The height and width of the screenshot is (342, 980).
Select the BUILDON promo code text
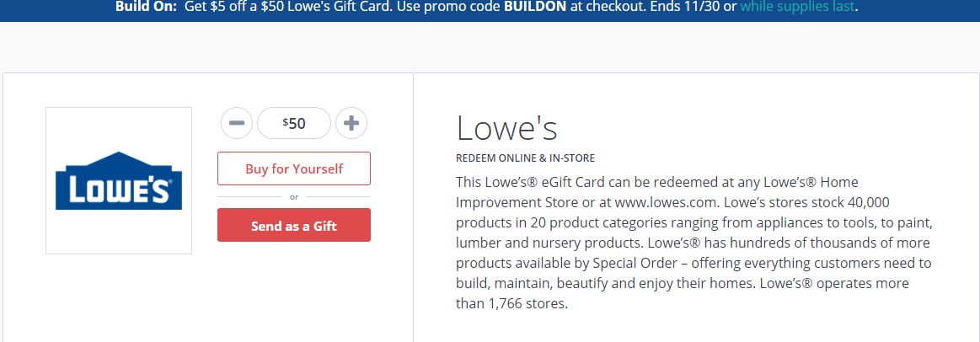tap(536, 8)
